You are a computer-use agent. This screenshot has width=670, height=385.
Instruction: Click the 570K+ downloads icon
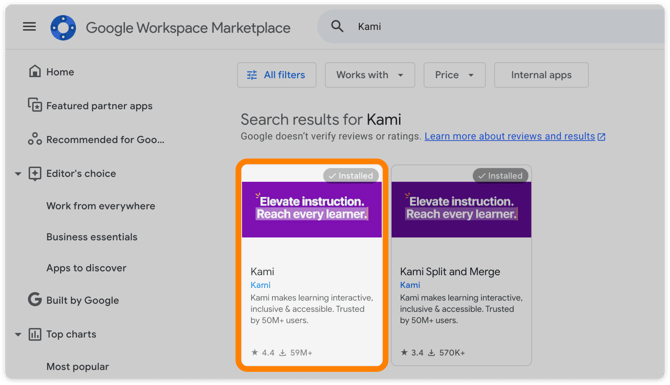(432, 353)
